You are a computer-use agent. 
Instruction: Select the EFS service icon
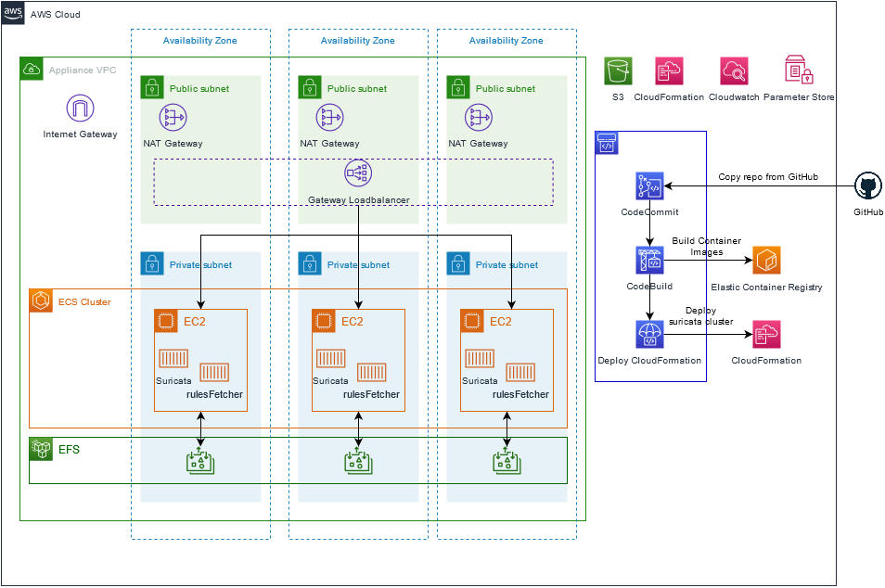pyautogui.click(x=41, y=449)
